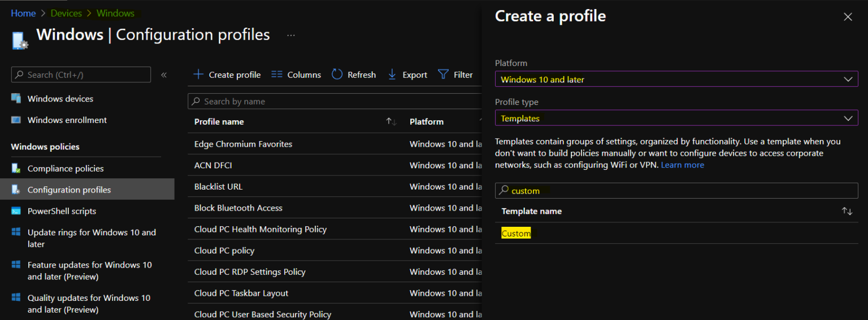The width and height of the screenshot is (868, 320).
Task: Click the Filter funnel icon
Action: 444,74
